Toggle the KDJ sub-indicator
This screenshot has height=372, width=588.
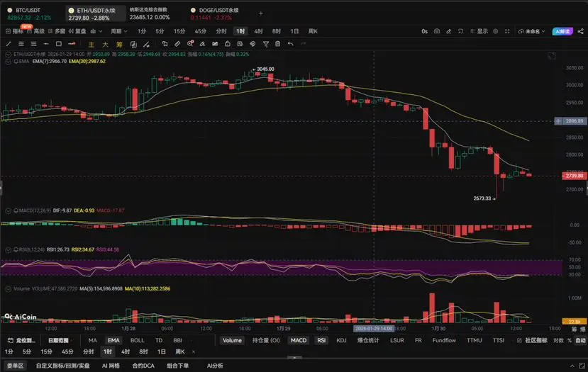coord(341,340)
